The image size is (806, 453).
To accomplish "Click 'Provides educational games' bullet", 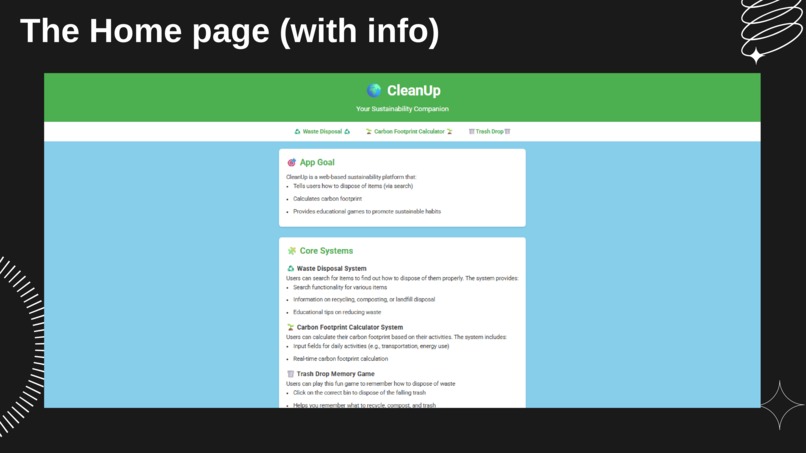I will tap(367, 211).
